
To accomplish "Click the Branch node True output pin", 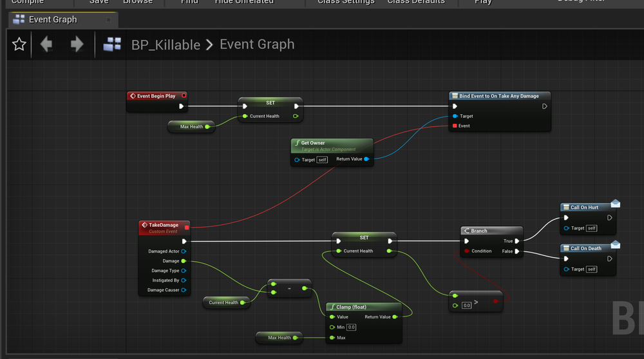I will click(517, 241).
